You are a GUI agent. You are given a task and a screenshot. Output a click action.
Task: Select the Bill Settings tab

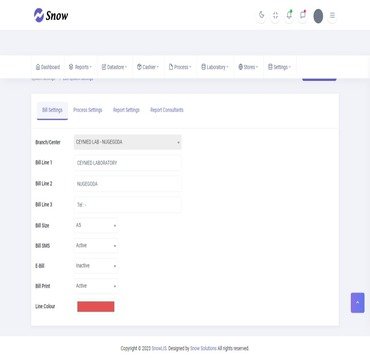tap(52, 110)
